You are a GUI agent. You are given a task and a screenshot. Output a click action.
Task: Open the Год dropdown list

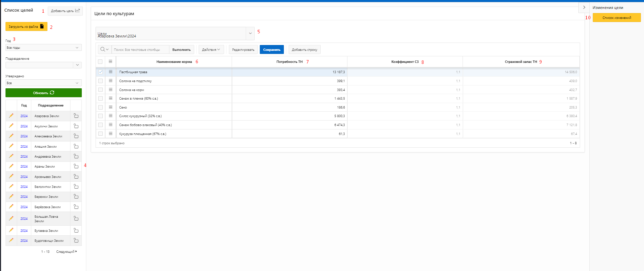(x=43, y=48)
